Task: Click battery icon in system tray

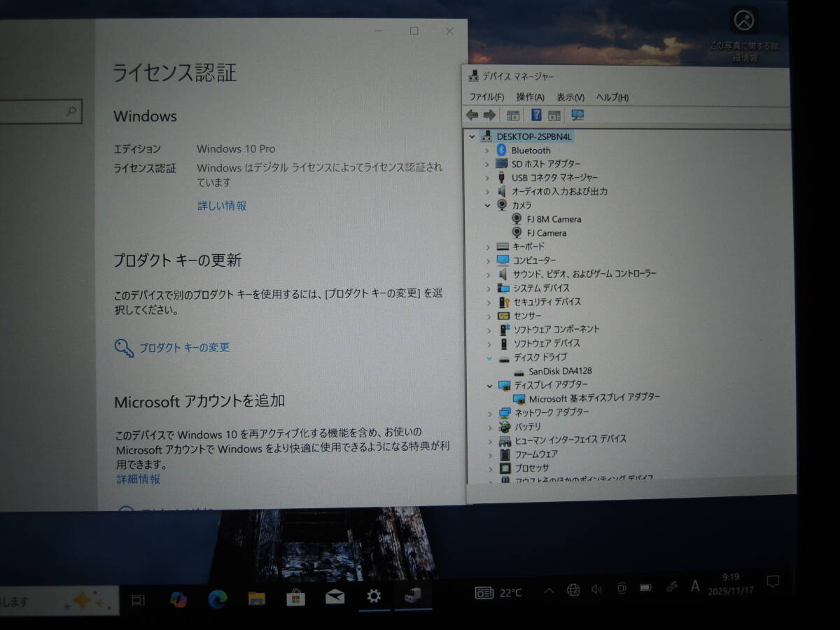Action: tap(645, 587)
